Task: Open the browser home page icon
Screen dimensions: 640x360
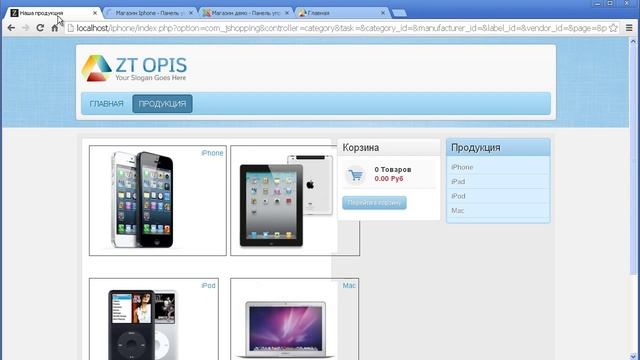Action: click(54, 28)
